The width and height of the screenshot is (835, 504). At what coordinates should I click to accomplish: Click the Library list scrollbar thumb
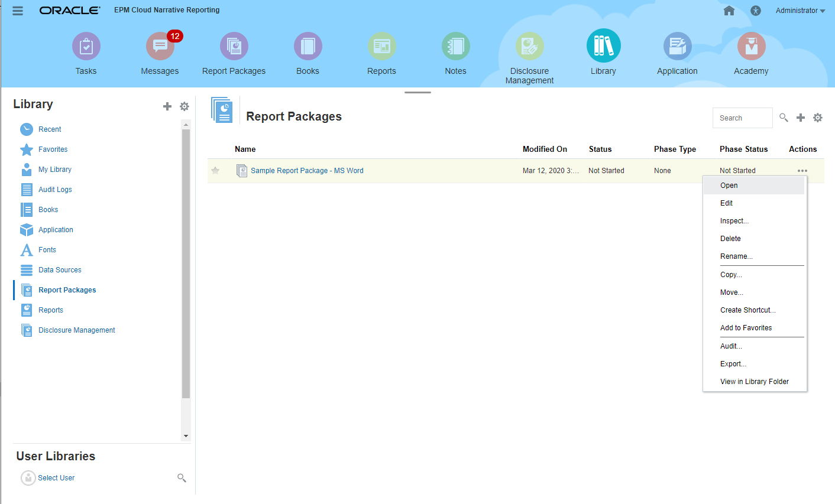click(x=186, y=264)
